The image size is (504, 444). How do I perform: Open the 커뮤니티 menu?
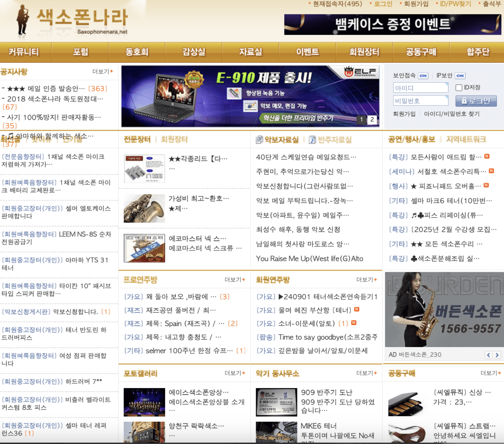click(x=24, y=52)
